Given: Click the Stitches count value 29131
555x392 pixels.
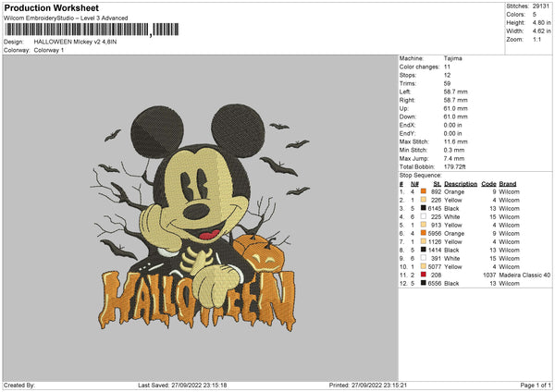Looking at the screenshot, I should click(542, 6).
